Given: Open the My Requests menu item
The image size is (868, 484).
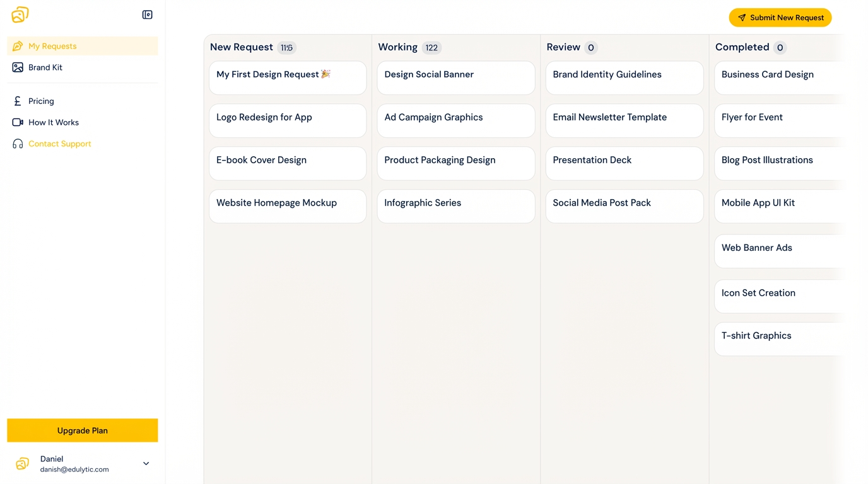Looking at the screenshot, I should click(x=52, y=46).
